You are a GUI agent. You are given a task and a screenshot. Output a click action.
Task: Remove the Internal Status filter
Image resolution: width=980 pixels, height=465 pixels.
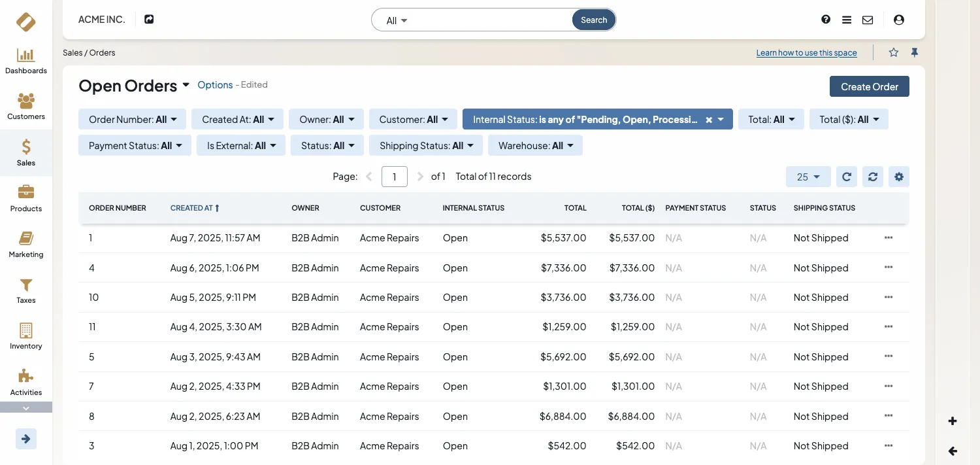point(709,120)
